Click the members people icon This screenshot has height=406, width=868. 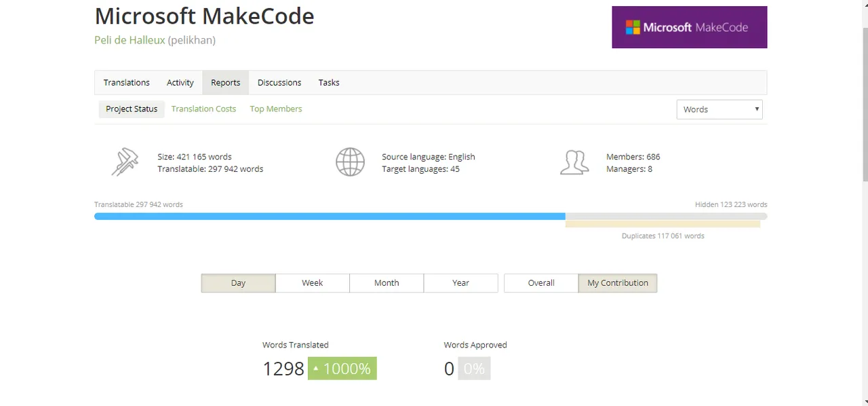point(574,162)
